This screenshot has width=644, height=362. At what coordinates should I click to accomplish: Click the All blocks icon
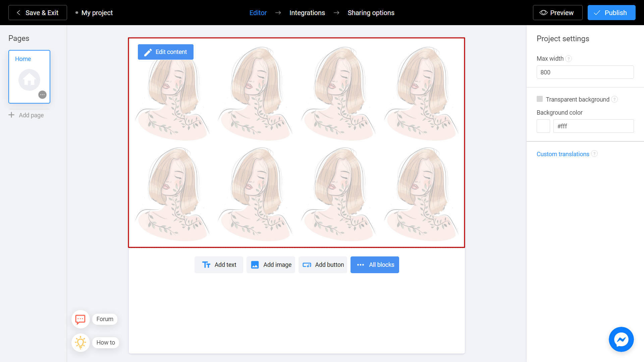click(361, 265)
